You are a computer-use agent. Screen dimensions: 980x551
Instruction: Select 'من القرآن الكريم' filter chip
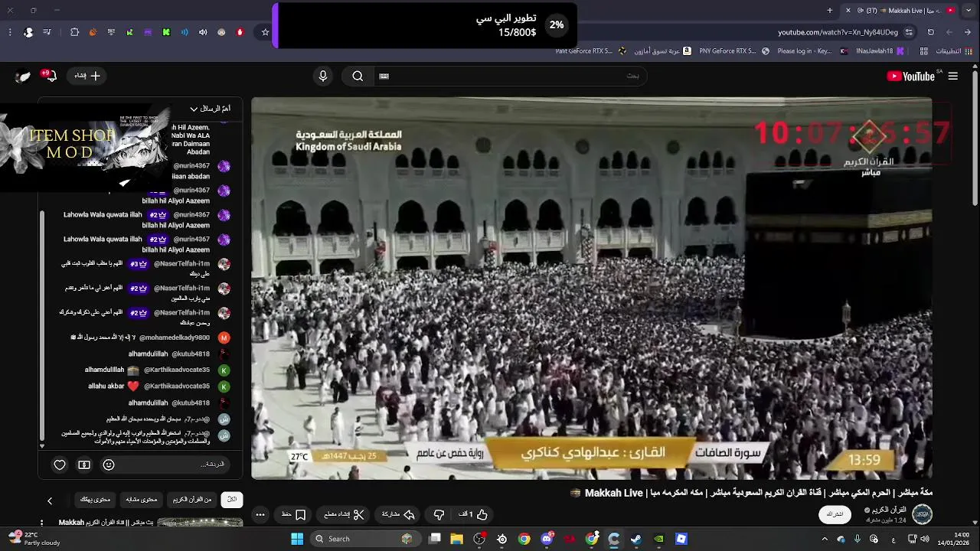pos(192,500)
